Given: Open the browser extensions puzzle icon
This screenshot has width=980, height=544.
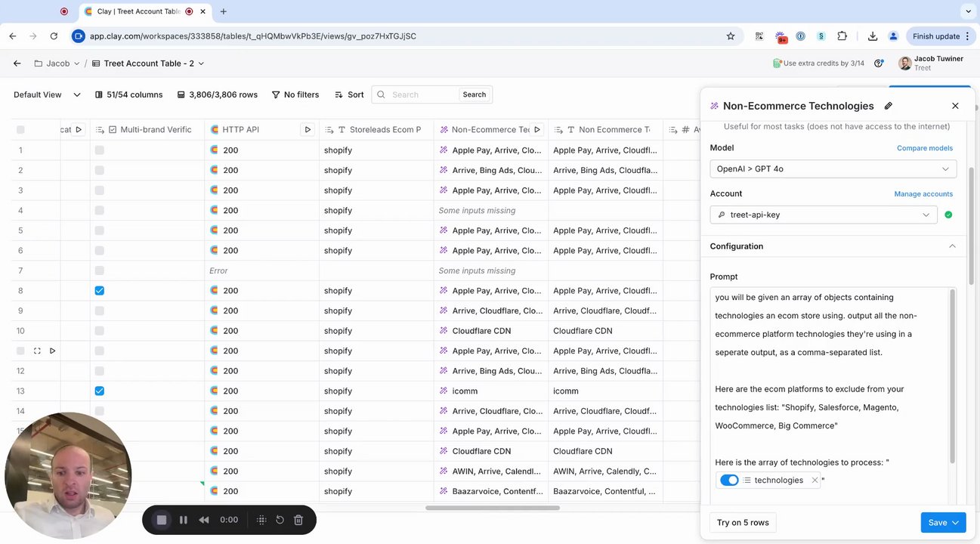Looking at the screenshot, I should coord(842,36).
